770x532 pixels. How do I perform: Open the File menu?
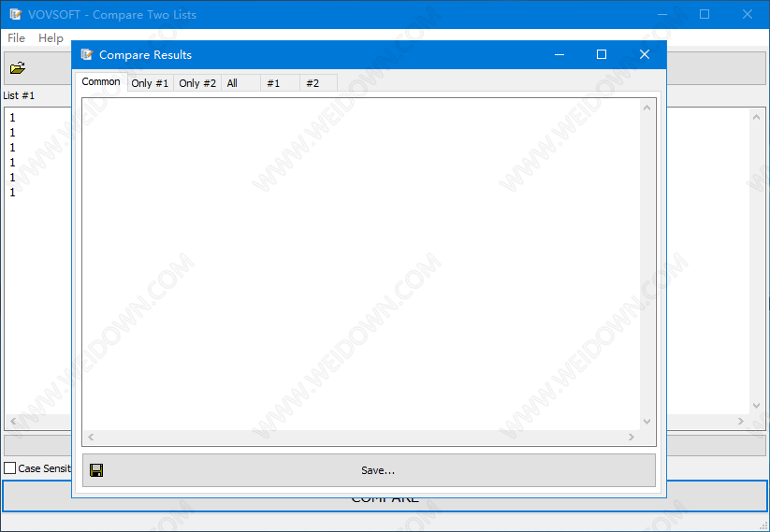click(17, 38)
